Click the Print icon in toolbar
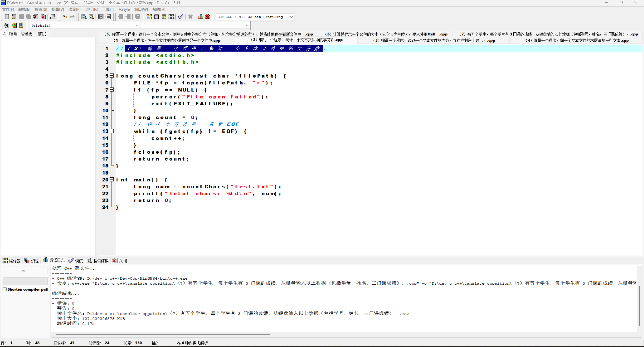 [x=53, y=17]
